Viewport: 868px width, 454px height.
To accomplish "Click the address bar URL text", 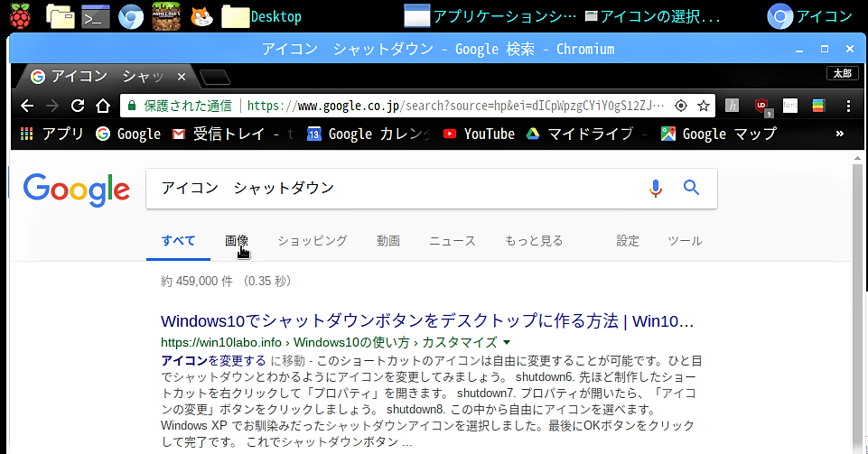I will tap(455, 106).
